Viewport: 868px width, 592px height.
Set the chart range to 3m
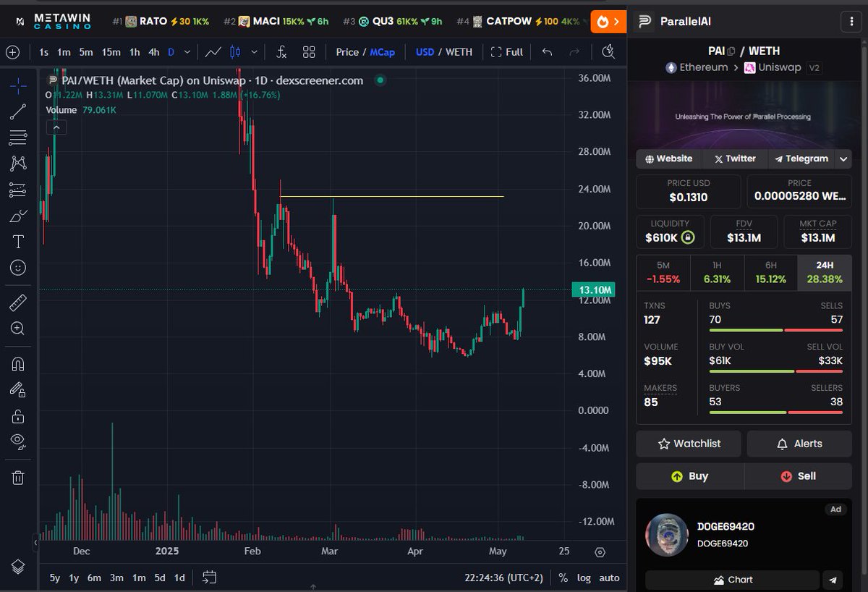116,578
